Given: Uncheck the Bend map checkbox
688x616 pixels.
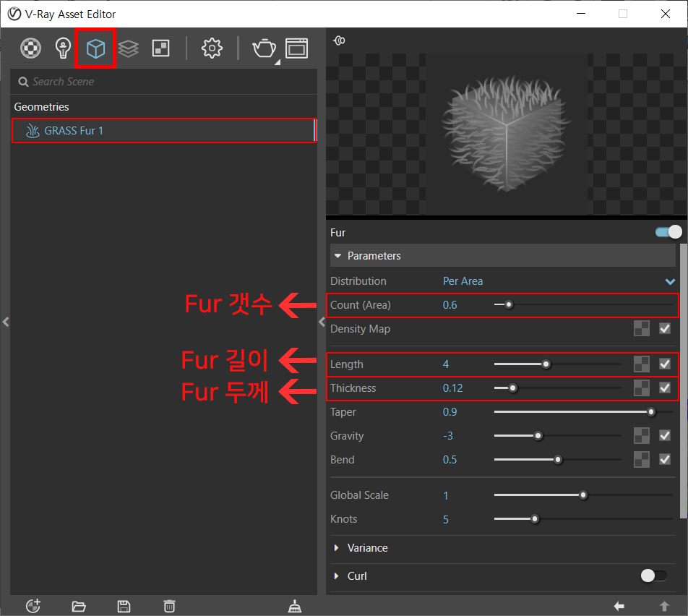Looking at the screenshot, I should pos(665,459).
